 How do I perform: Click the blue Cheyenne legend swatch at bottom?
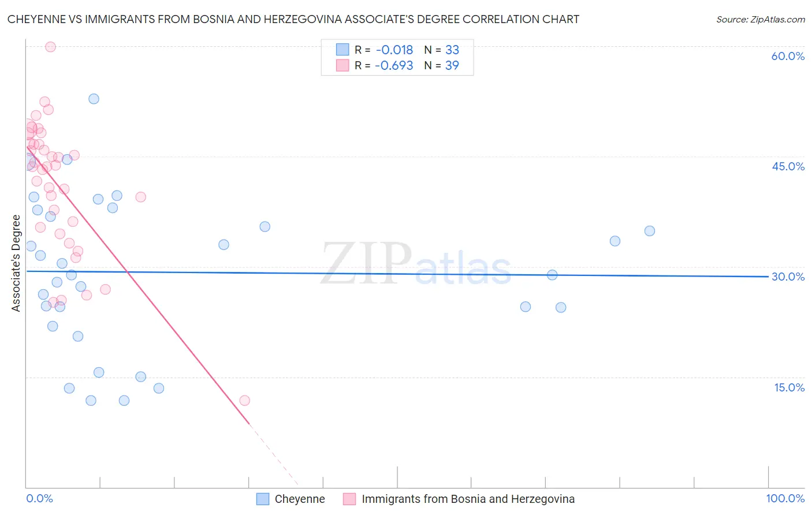click(x=263, y=499)
